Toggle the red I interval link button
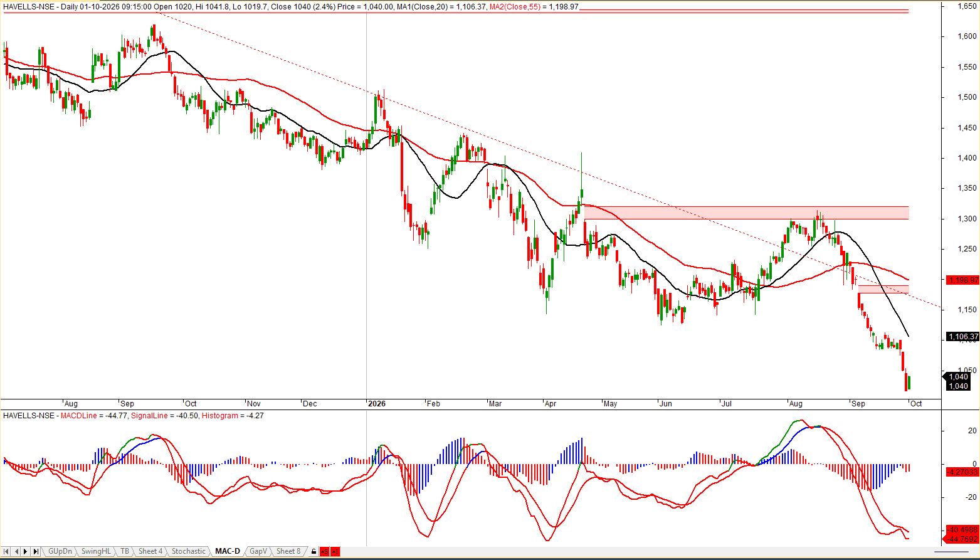Viewport: 980px width, 560px height. [x=335, y=551]
